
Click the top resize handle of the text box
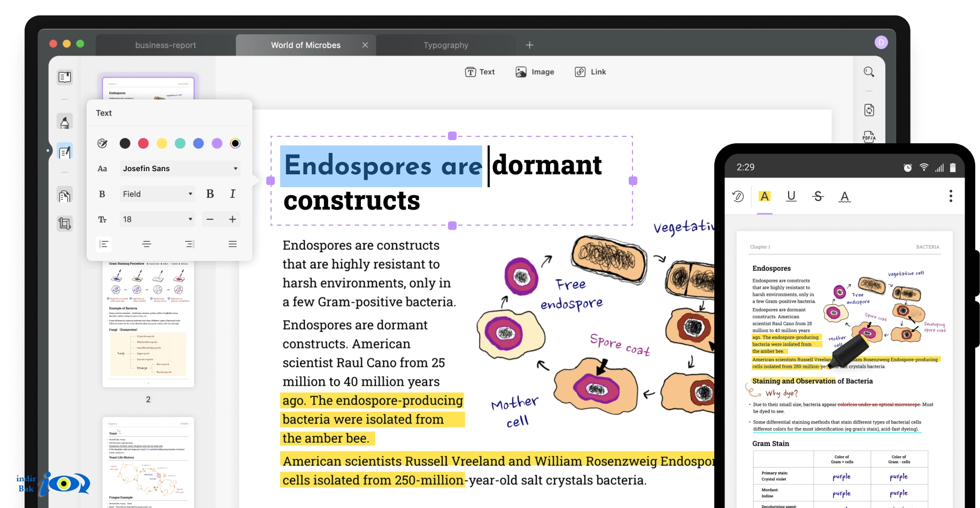coord(452,136)
